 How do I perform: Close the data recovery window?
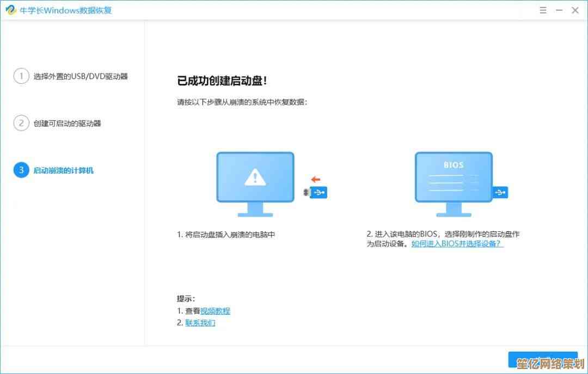[x=575, y=10]
